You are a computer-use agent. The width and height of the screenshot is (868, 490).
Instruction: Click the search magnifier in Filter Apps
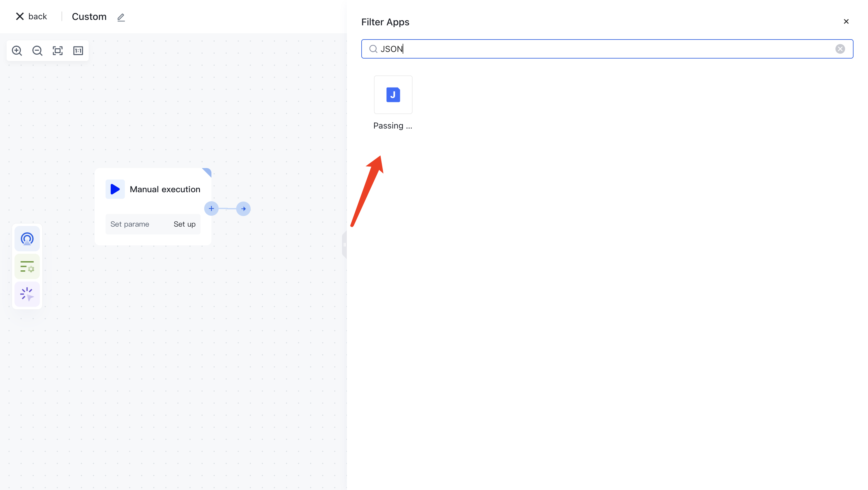(373, 49)
